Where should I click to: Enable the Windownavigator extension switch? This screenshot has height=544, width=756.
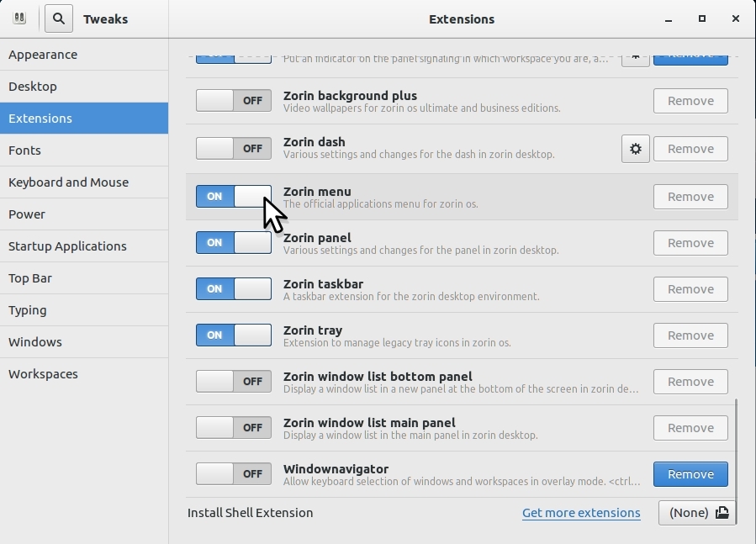[234, 474]
